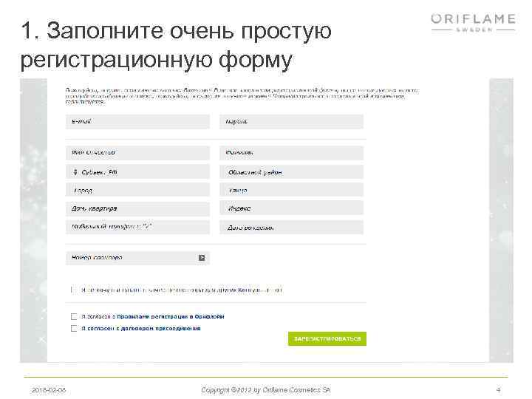Open the Субъект РФ dropdown
Screen dimensions: 532x399
(137, 172)
